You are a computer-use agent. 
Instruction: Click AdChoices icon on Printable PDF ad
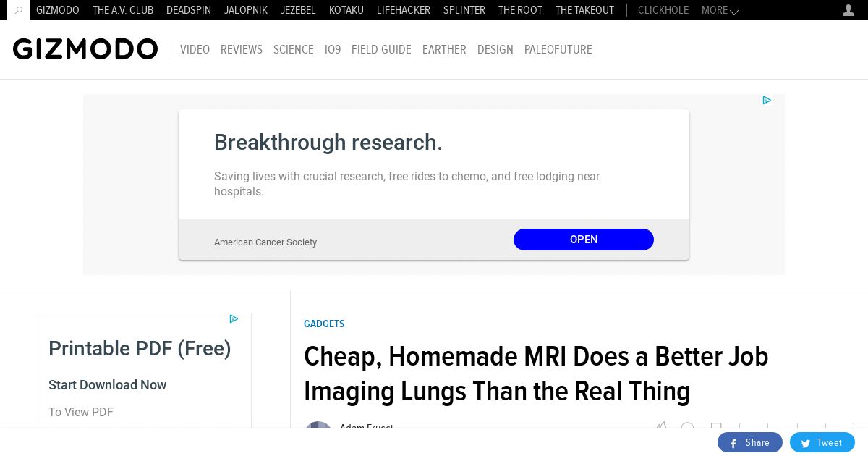pyautogui.click(x=234, y=319)
